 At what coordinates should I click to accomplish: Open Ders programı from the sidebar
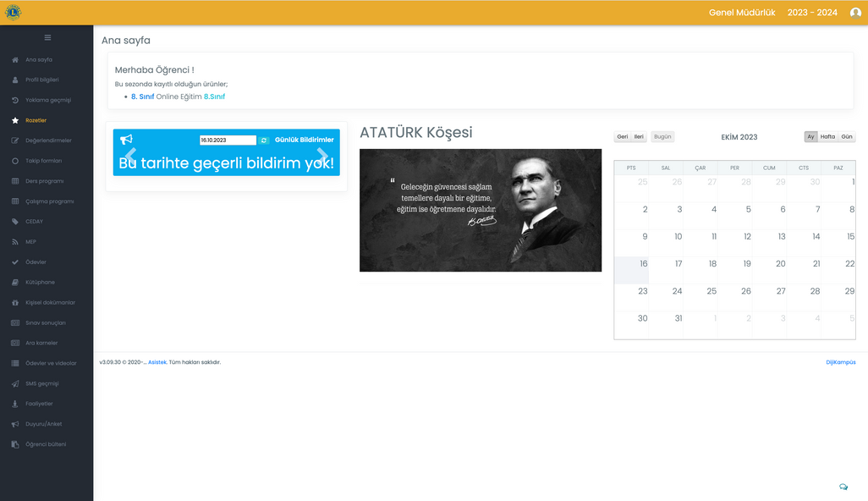pyautogui.click(x=44, y=181)
